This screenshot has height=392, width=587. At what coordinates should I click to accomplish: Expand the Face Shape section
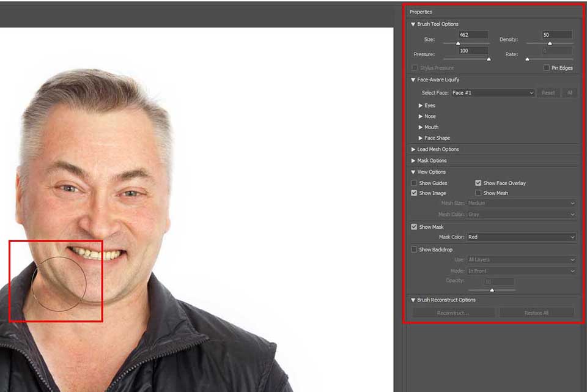click(x=421, y=138)
